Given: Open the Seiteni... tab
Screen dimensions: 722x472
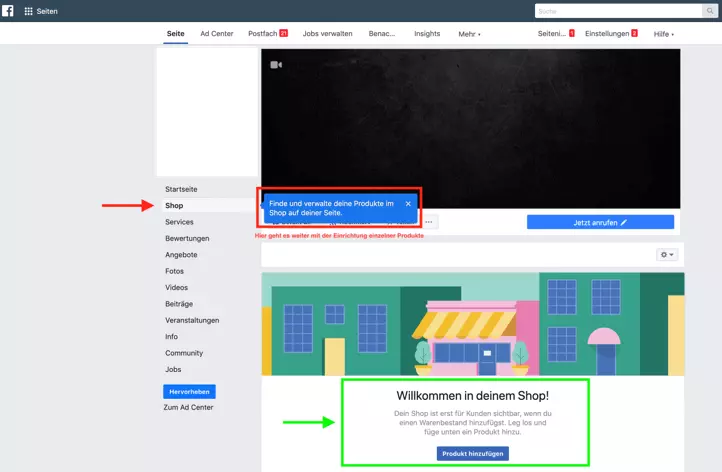Looking at the screenshot, I should [556, 34].
